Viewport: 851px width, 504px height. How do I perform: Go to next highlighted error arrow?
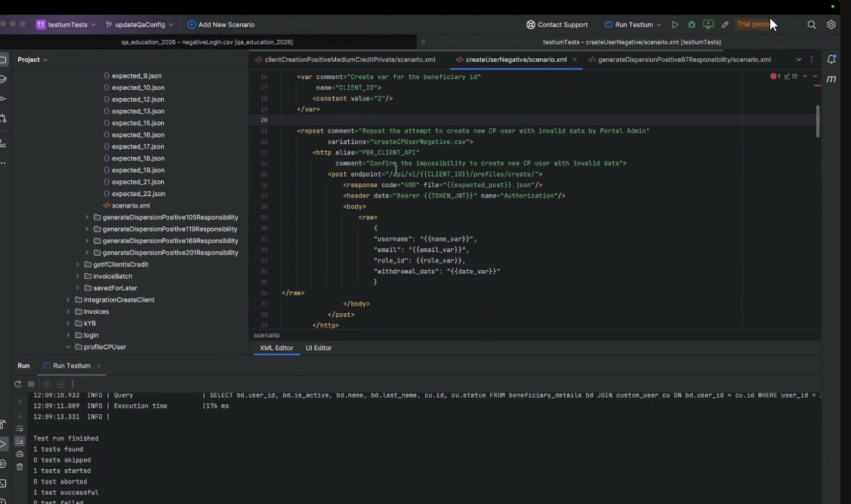(x=815, y=76)
